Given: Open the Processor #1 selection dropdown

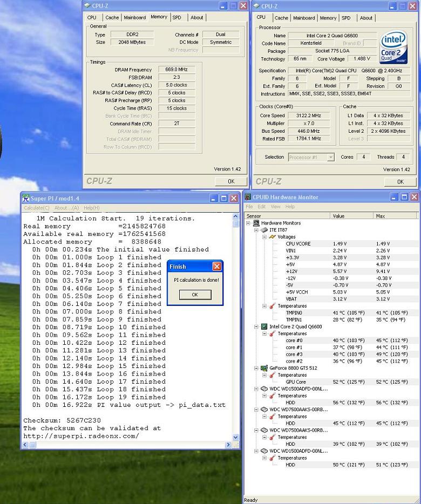Looking at the screenshot, I should pyautogui.click(x=330, y=157).
